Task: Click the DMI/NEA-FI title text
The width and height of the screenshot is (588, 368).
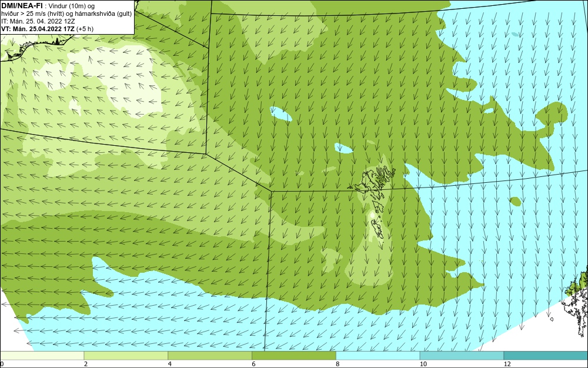Action: click(x=22, y=6)
